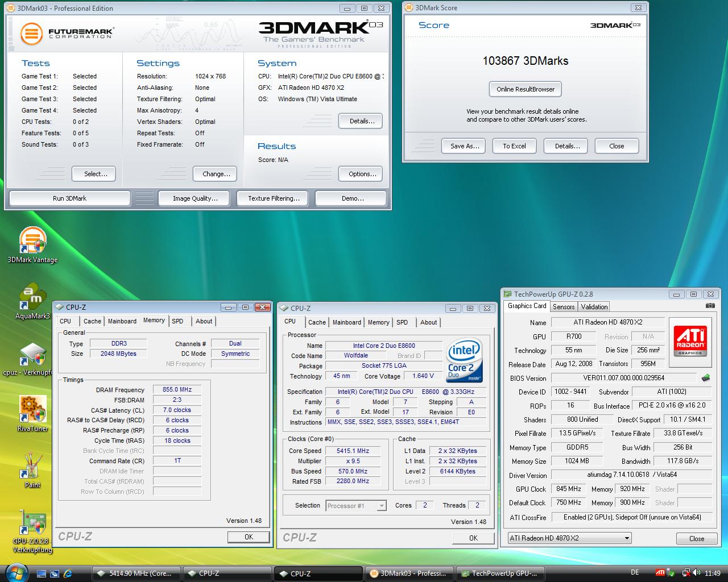Open 3DMark Vantage desktop shortcut
This screenshot has height=582, width=728.
tap(32, 245)
